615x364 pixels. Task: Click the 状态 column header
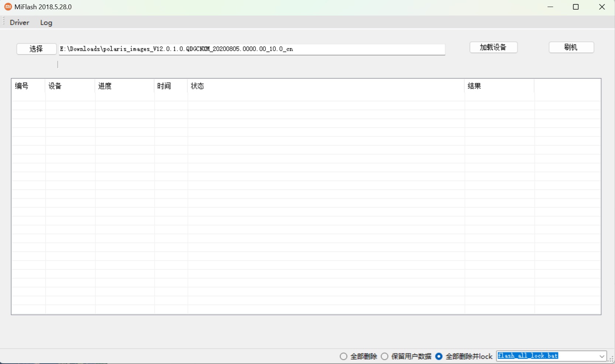click(x=326, y=86)
